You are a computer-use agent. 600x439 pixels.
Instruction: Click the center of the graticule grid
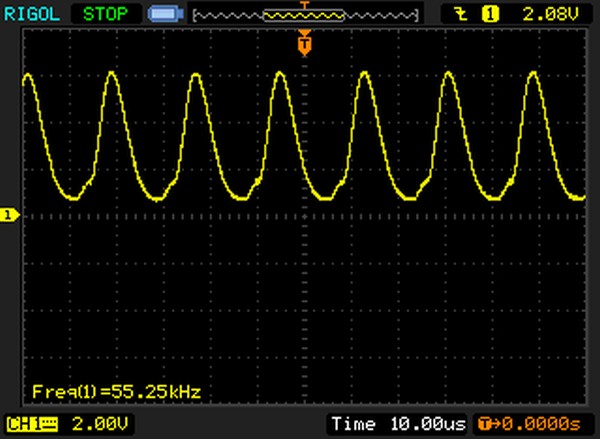click(x=305, y=215)
